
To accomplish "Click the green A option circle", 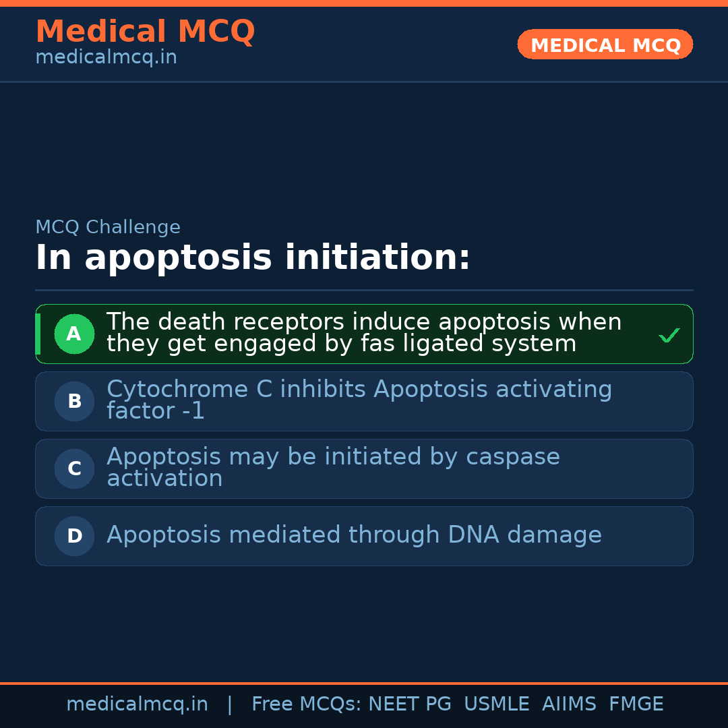I will (74, 334).
